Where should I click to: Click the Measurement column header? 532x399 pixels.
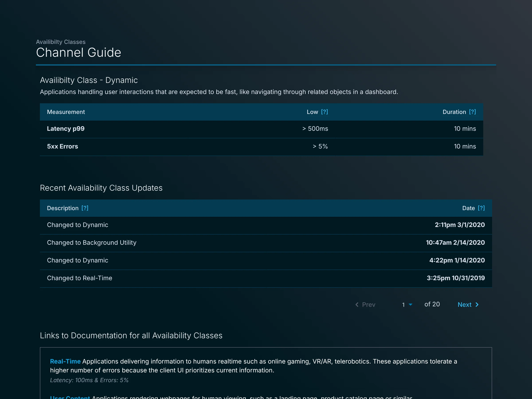point(66,112)
